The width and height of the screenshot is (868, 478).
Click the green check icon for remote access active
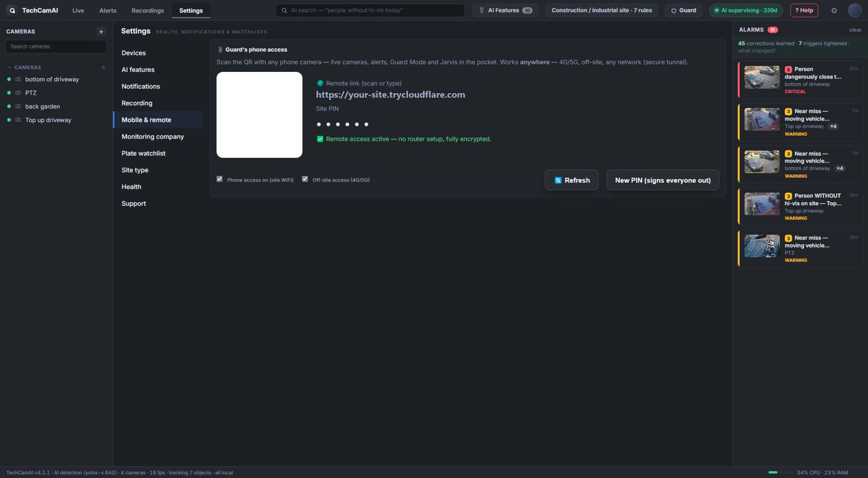(320, 139)
